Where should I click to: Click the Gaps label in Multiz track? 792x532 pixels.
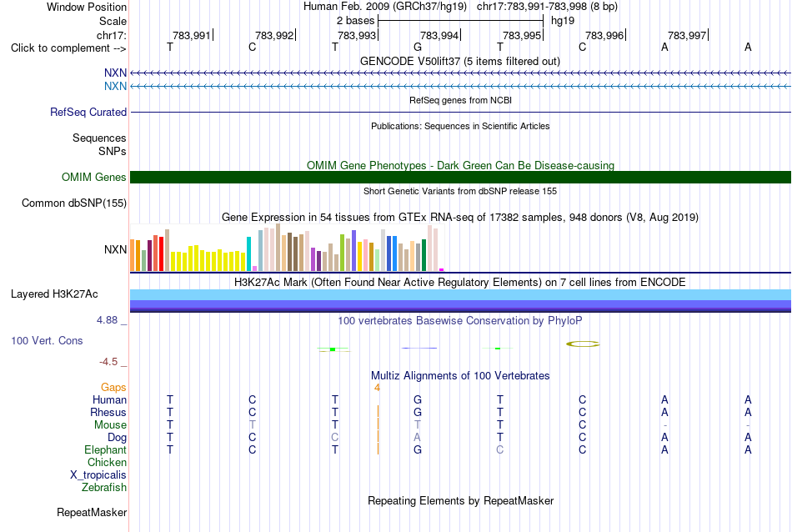pyautogui.click(x=113, y=388)
